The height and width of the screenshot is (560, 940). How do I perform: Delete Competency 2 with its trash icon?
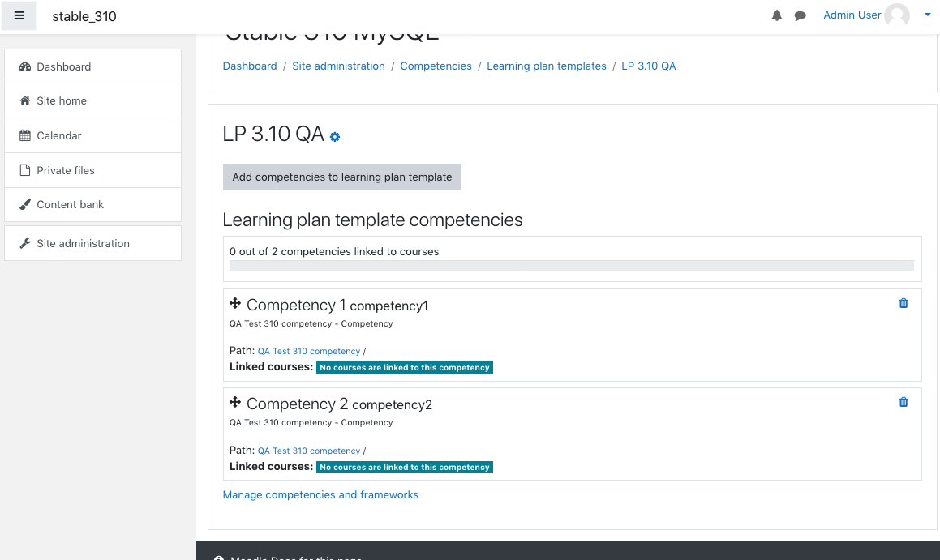point(904,402)
